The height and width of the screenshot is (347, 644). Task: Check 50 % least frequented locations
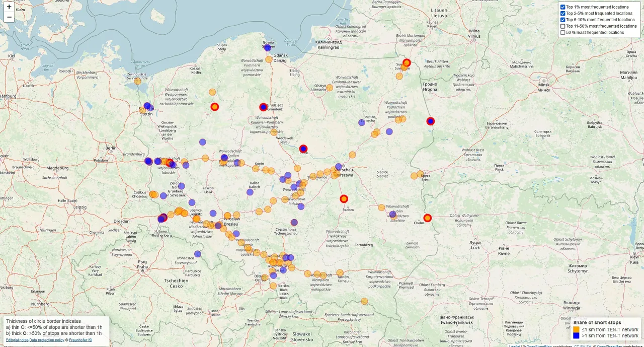point(562,32)
